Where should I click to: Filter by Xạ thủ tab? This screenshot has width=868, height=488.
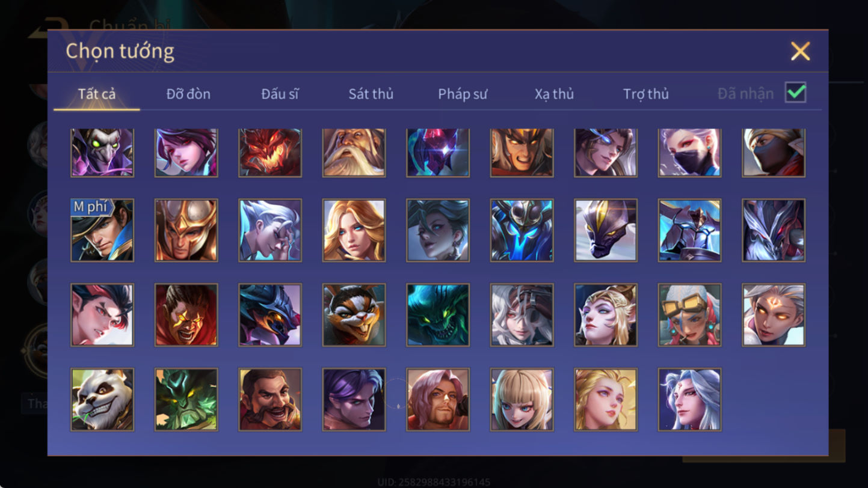554,94
